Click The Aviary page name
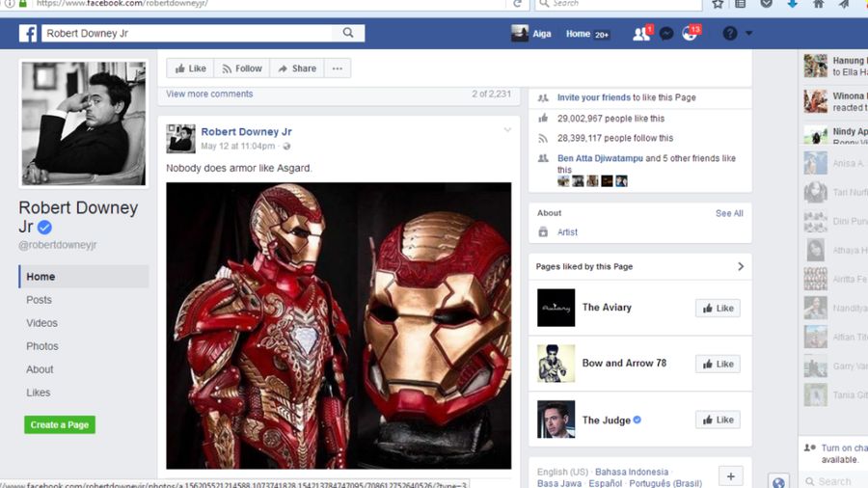Screen dimensions: 868x488 607,308
